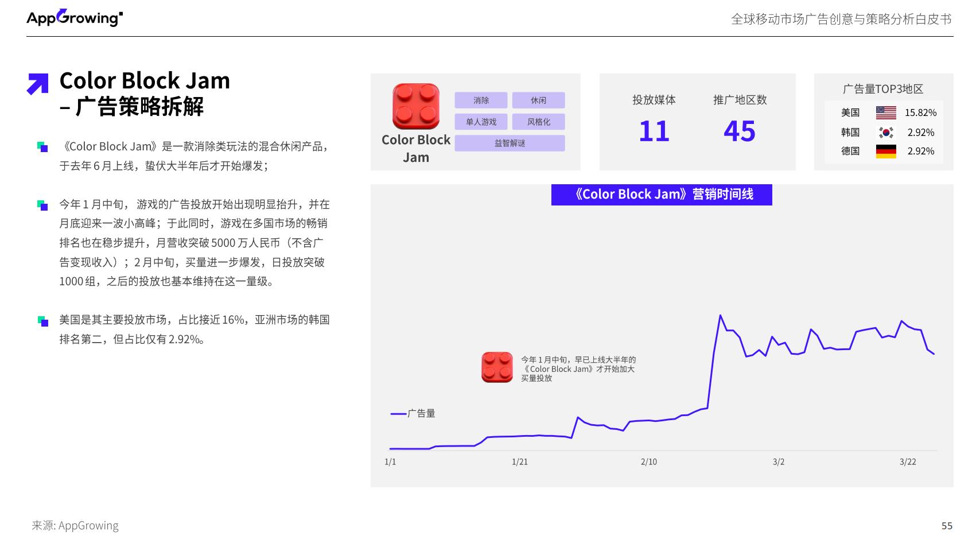Click the 来源: AppGrowing footer text
This screenshot has width=980, height=551.
(75, 526)
